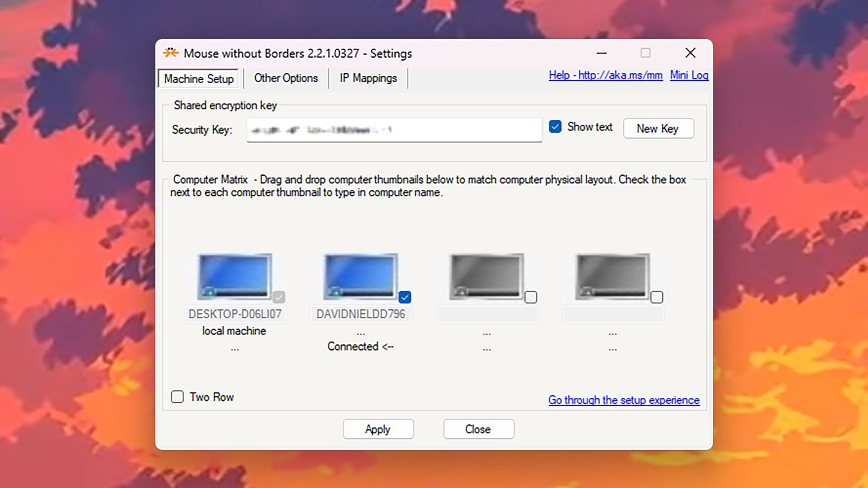Screen dimensions: 868x488
Task: Minimize the Settings window
Action: 602,53
